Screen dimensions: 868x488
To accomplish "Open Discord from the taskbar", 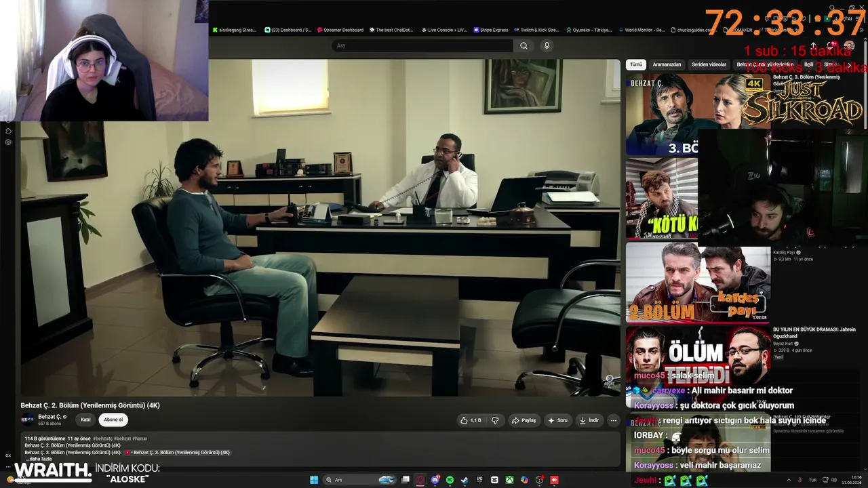I will tap(435, 480).
